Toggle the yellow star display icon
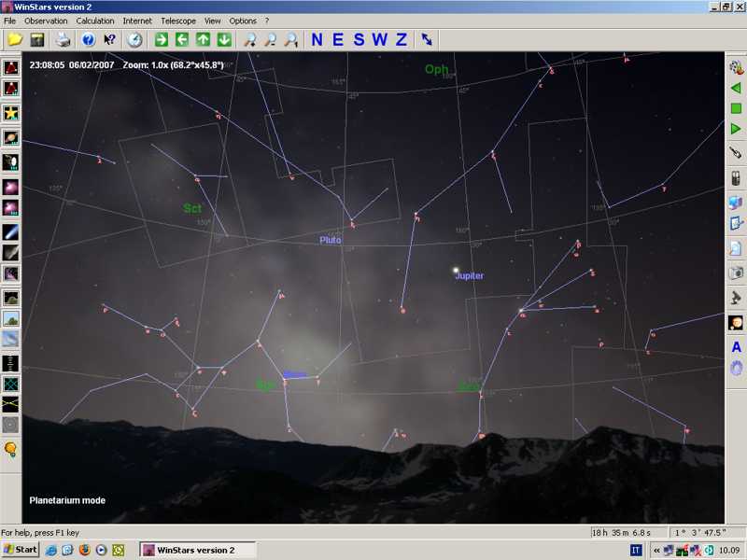Screen dimensions: 747x560 [x=11, y=113]
